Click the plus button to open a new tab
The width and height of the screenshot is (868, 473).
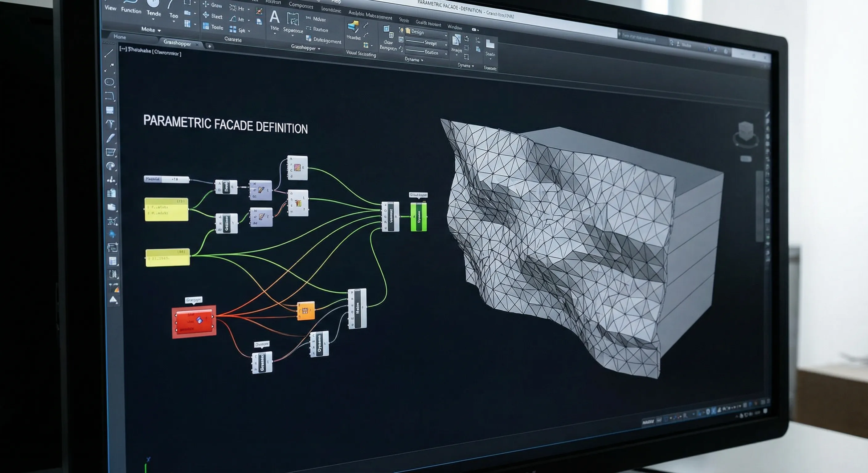[209, 46]
